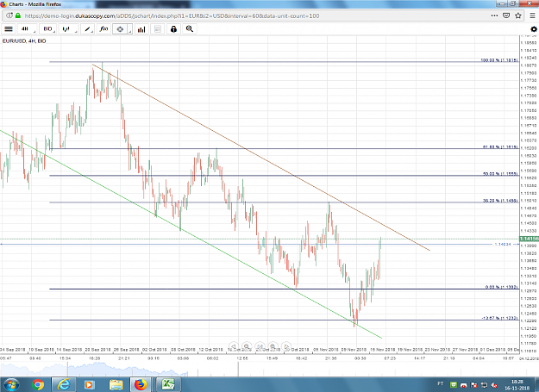
Task: Select the green descending trendline
Action: [x=191, y=234]
